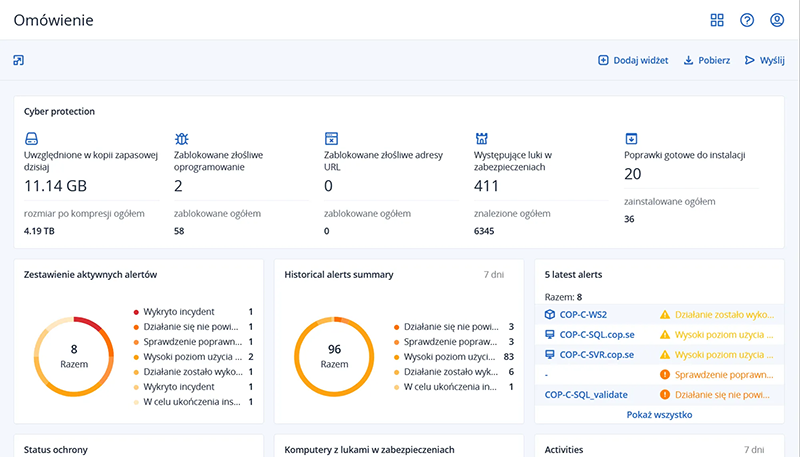Click the Pokaż wszystko link

point(659,415)
